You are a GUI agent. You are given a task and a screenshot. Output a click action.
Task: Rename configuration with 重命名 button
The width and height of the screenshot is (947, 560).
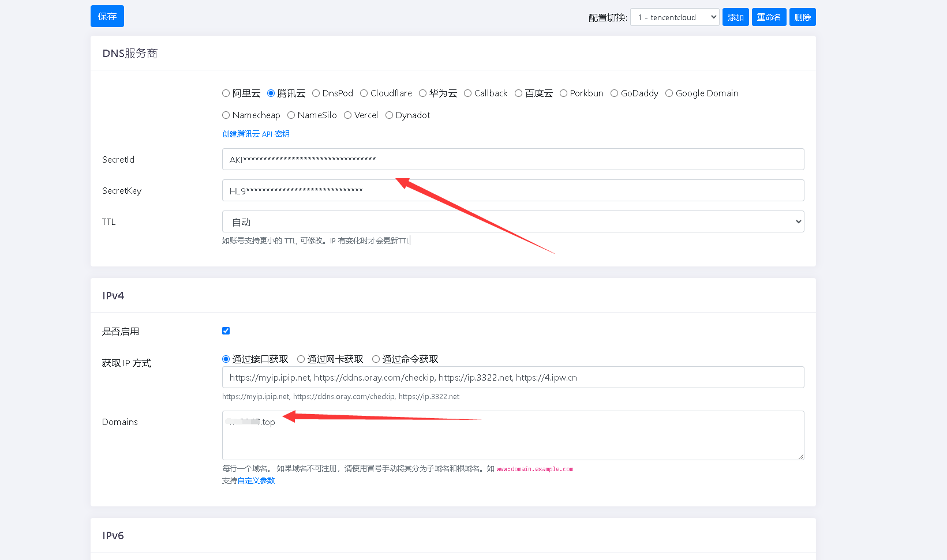click(769, 17)
